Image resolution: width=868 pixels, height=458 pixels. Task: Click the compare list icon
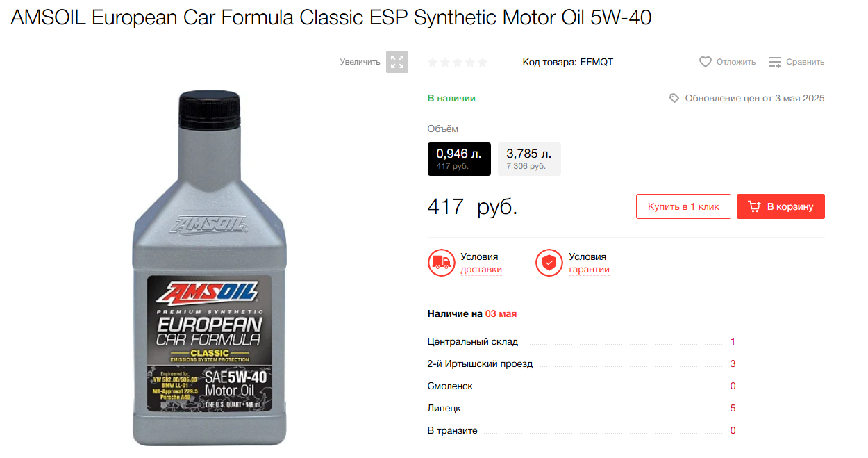tap(775, 62)
